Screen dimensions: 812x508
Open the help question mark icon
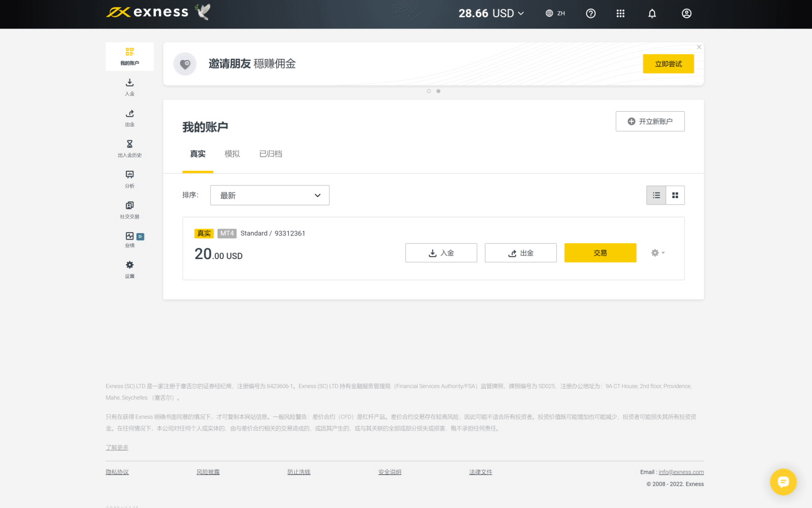point(591,14)
